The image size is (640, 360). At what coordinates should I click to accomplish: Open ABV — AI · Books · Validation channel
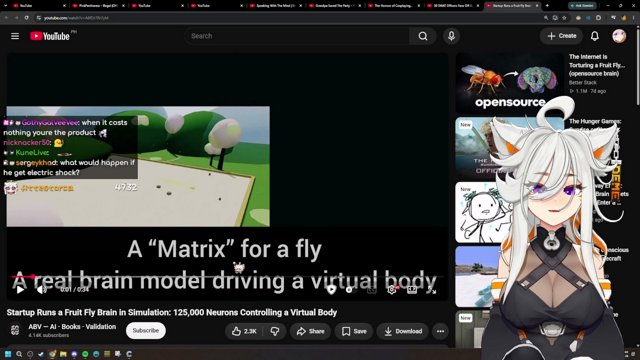pyautogui.click(x=72, y=327)
